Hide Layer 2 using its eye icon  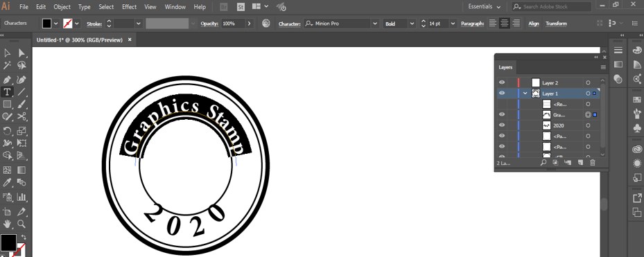click(502, 82)
